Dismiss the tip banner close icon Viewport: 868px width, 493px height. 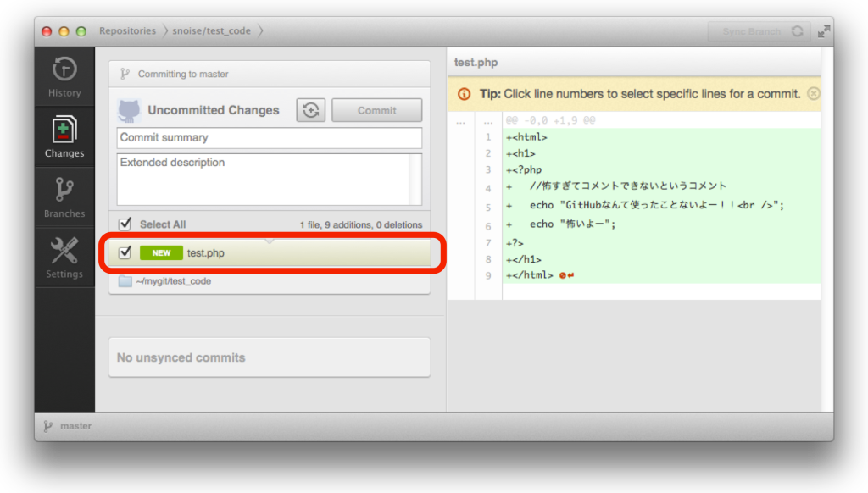point(813,94)
